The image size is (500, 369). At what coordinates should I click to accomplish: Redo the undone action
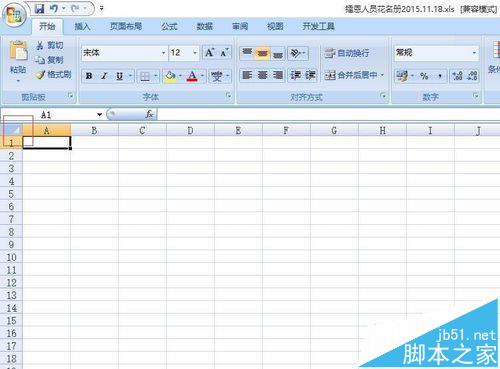(76, 9)
